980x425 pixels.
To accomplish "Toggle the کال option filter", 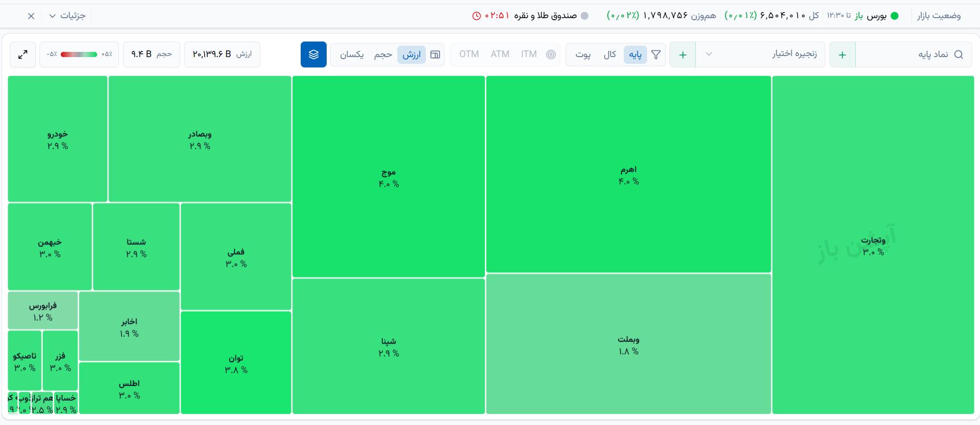I will coord(610,54).
